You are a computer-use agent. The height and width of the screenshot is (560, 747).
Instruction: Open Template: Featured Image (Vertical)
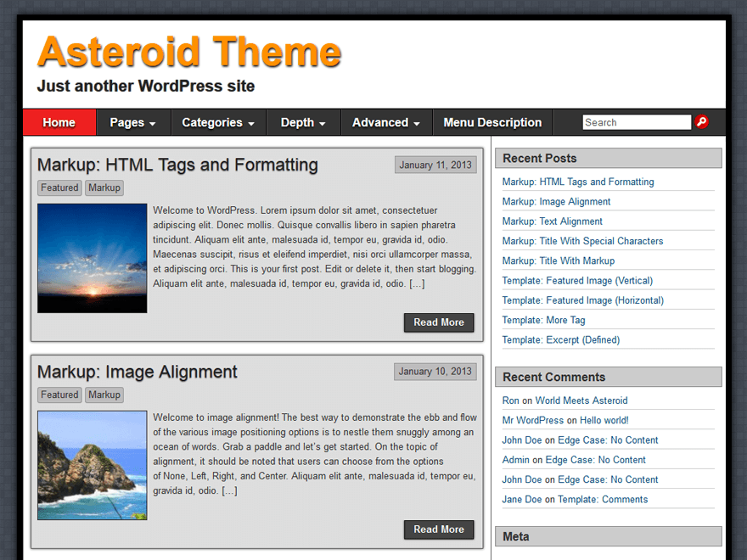point(577,281)
